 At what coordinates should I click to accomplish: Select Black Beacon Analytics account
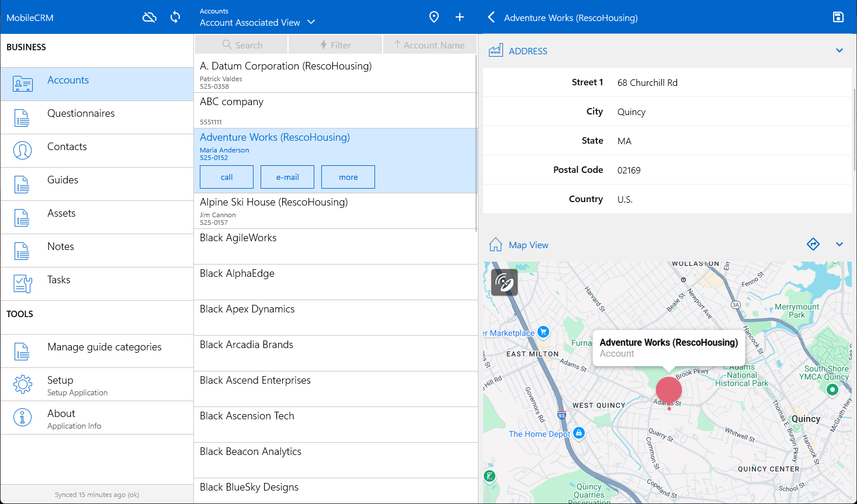[x=335, y=460]
